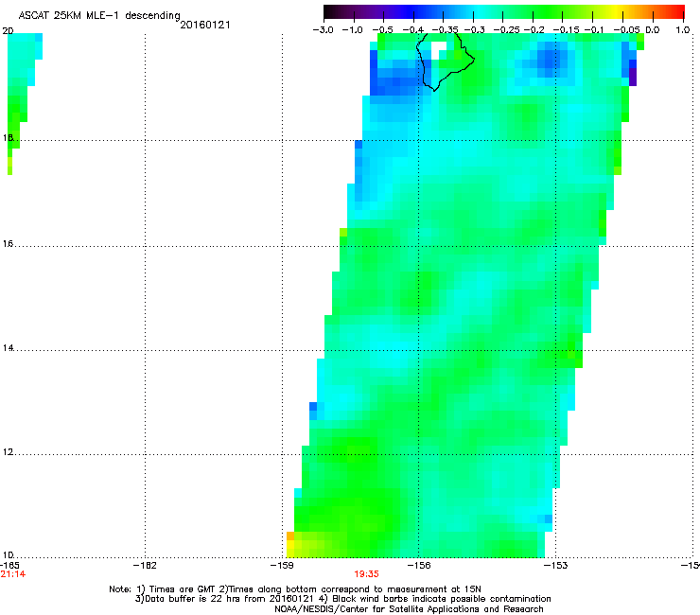Click the red time stamp "21:14"
Image resolution: width=700 pixels, height=615 pixels.
click(x=12, y=574)
